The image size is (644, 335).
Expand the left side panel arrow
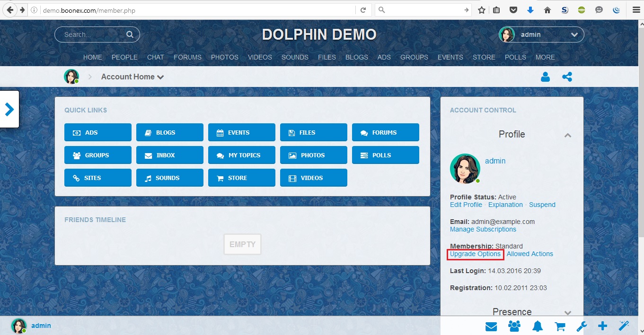coord(9,109)
